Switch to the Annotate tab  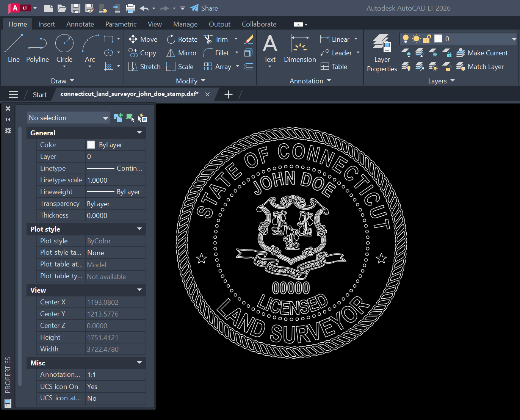[x=80, y=24]
